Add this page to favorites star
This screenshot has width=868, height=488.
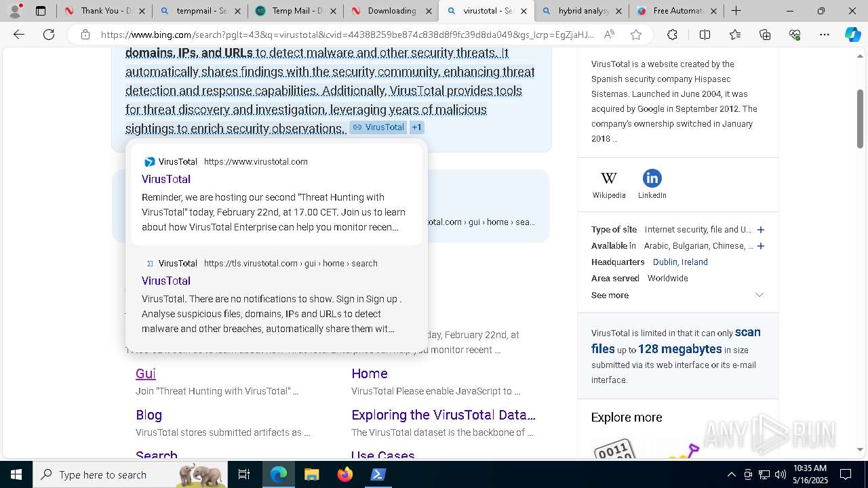click(635, 35)
